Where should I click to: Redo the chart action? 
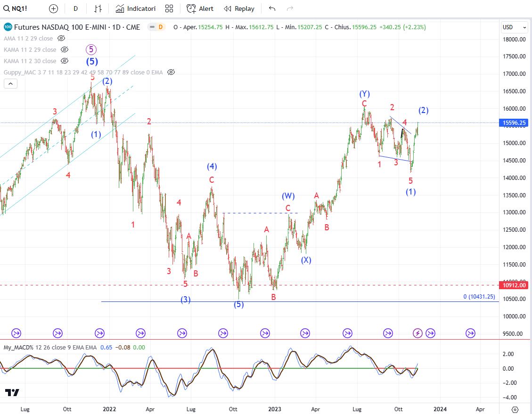(x=290, y=8)
